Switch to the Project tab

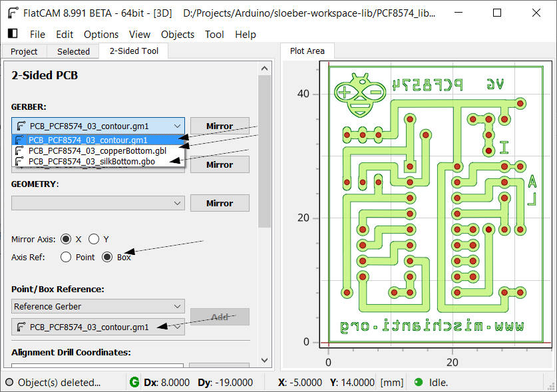point(25,51)
